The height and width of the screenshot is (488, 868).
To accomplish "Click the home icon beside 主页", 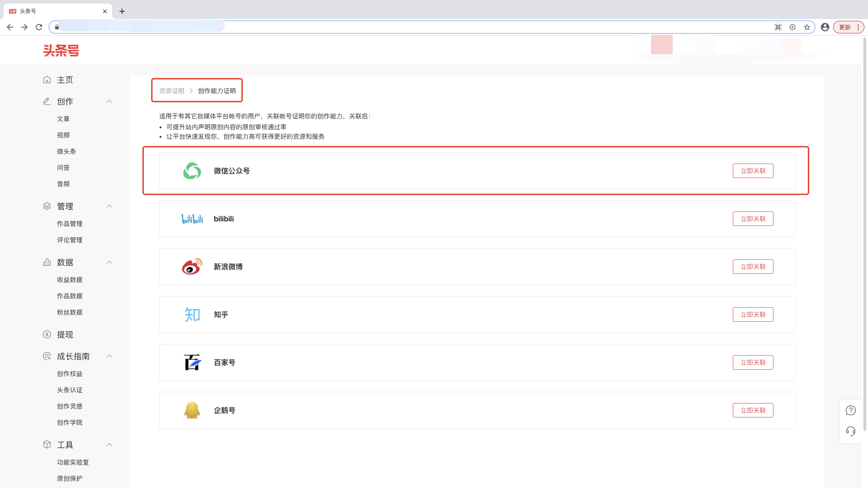I will click(x=47, y=80).
